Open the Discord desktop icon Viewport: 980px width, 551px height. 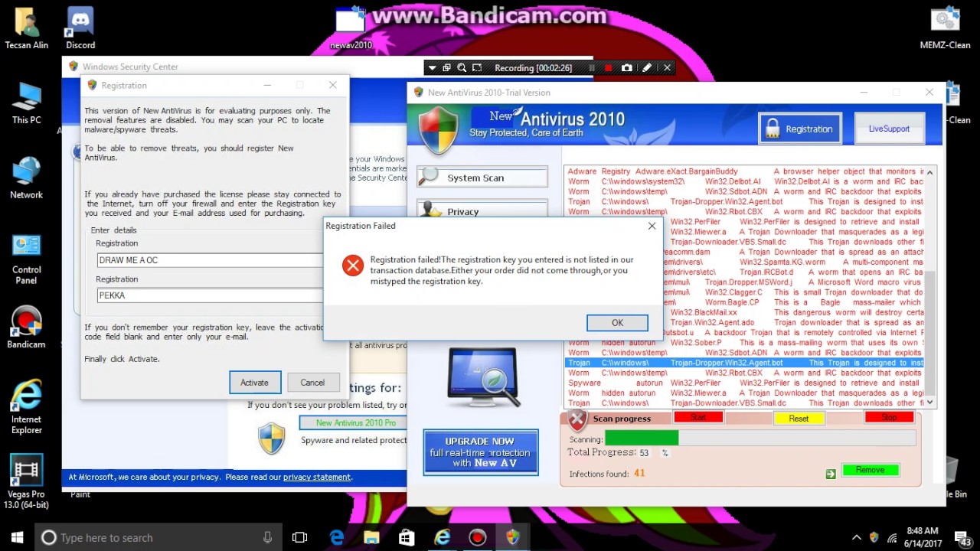pos(80,28)
